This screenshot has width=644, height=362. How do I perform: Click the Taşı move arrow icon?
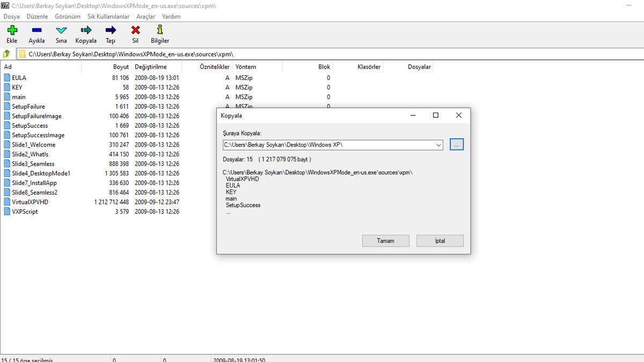tap(111, 31)
